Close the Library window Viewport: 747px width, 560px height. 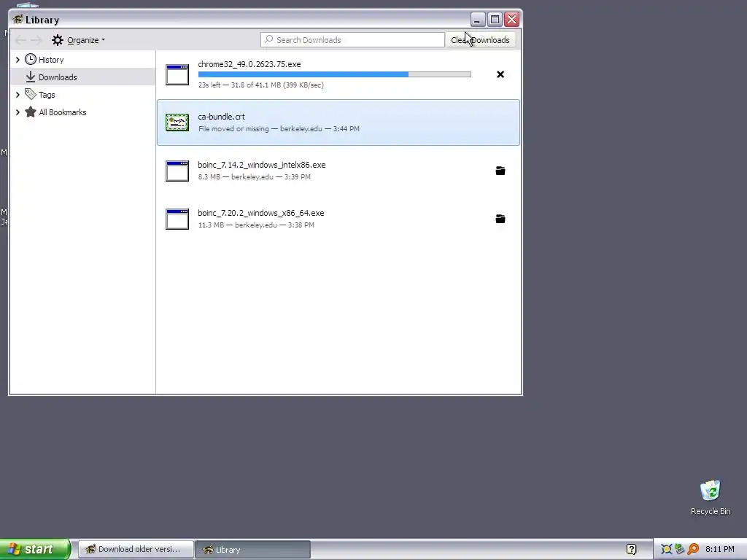511,20
